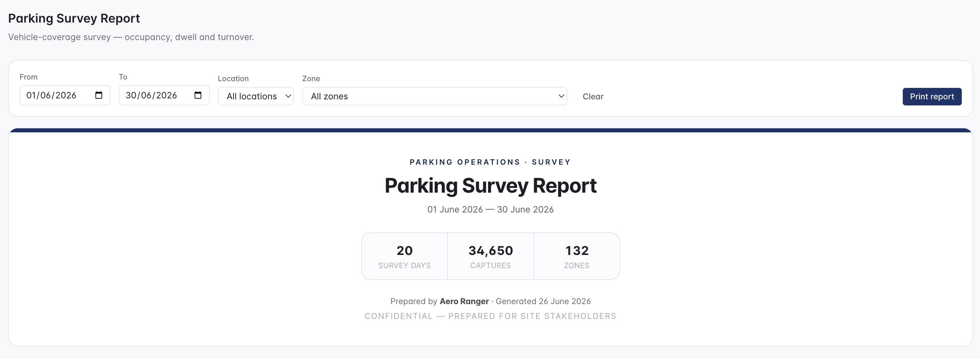Click the large Parking Survey Report cover title
The height and width of the screenshot is (359, 980).
click(490, 186)
